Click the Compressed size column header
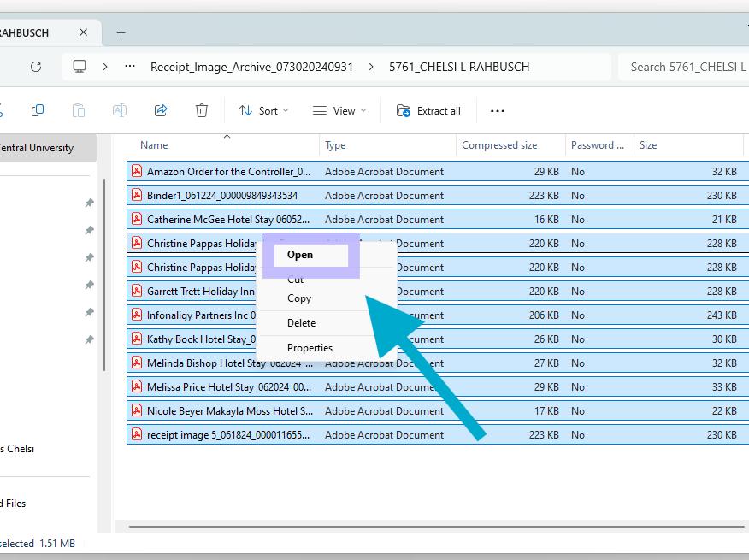Image resolution: width=749 pixels, height=560 pixels. pos(499,145)
